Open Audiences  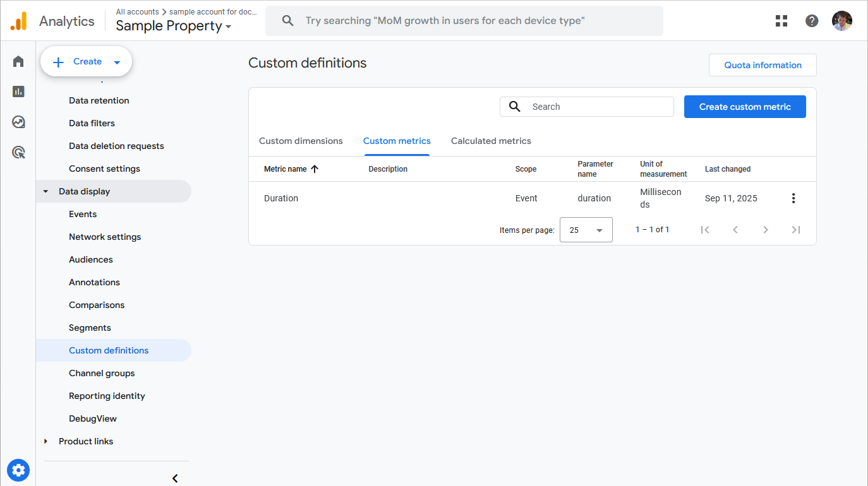click(91, 259)
